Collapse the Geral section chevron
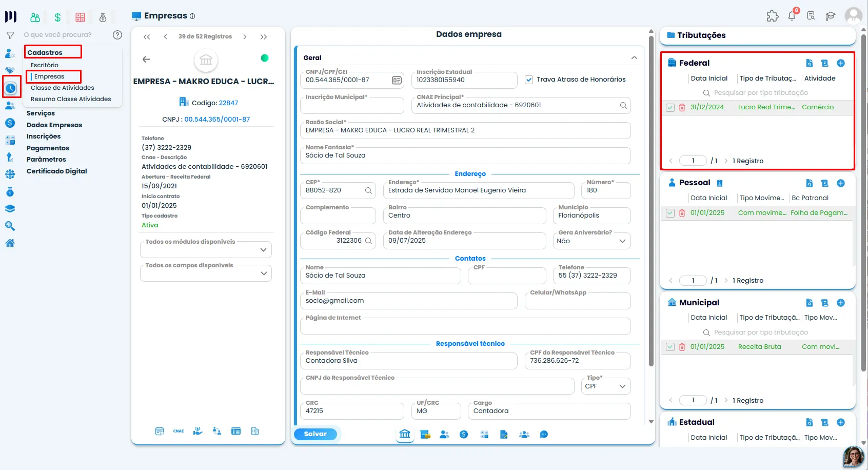The width and height of the screenshot is (868, 470). (634, 58)
